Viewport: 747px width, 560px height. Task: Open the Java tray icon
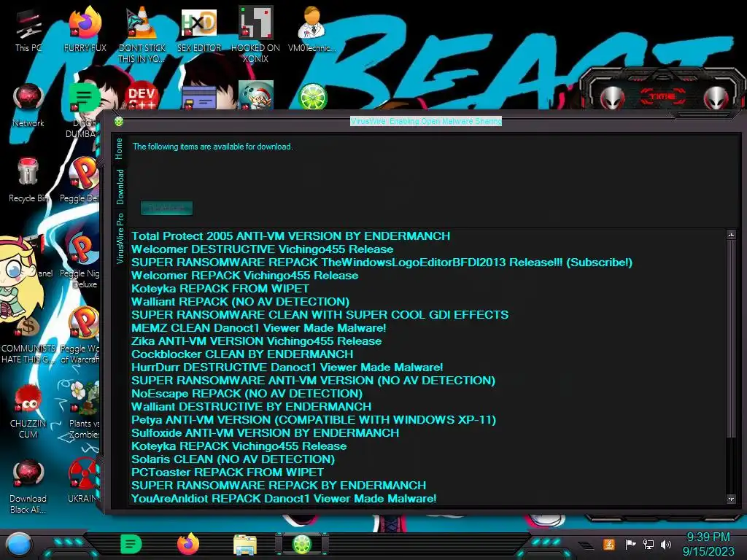point(609,544)
